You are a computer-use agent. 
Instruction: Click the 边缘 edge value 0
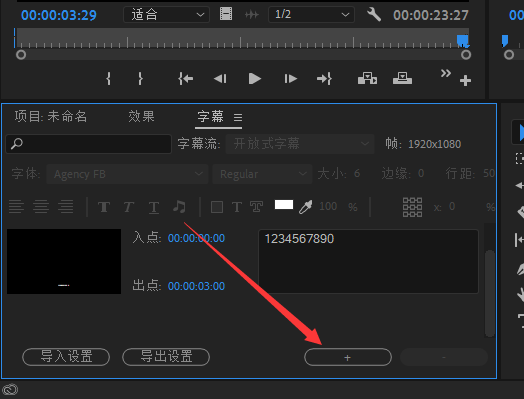coord(421,173)
